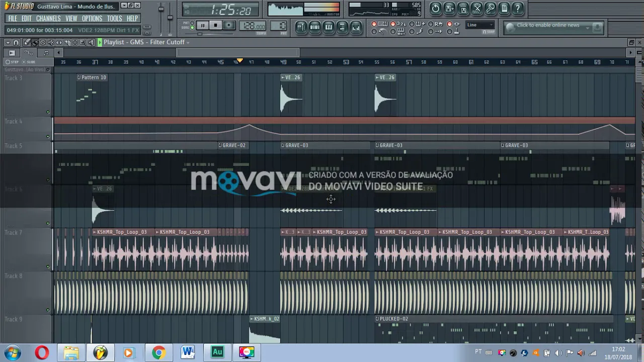The image size is (644, 362).
Task: Open the Playlist - GMS - Filter Cutoff dropdown
Action: (x=188, y=43)
